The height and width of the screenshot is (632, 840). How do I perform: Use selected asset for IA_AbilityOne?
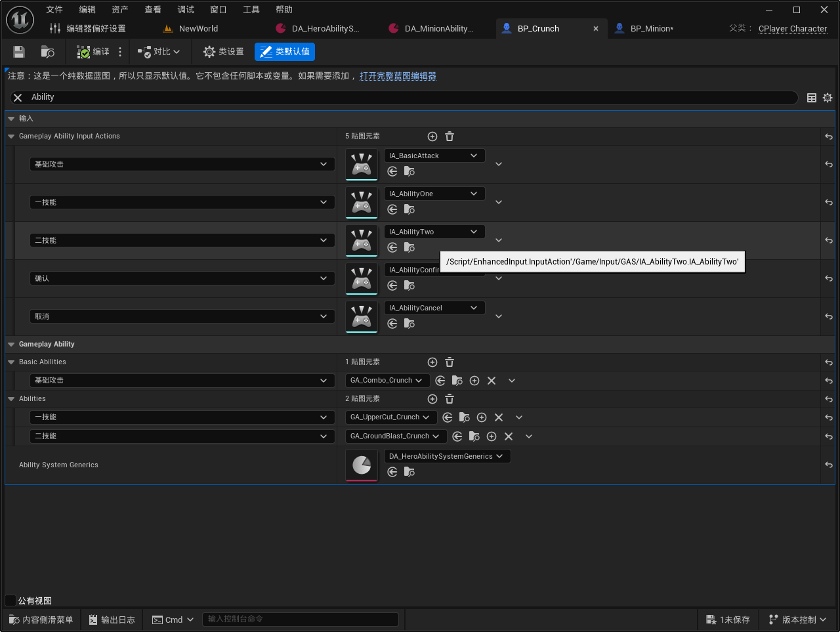392,209
